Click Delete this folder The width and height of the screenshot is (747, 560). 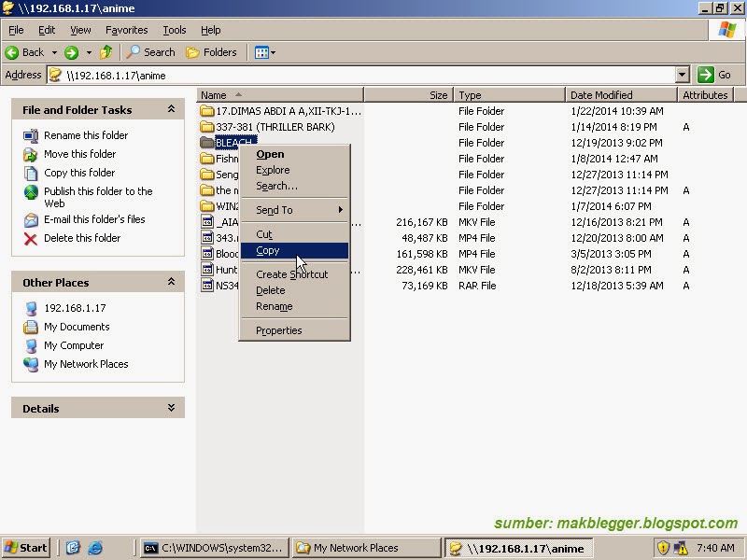(x=82, y=238)
